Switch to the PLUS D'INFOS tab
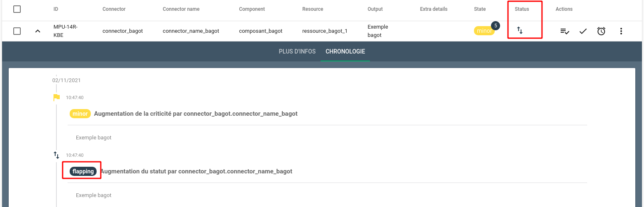 coord(297,51)
